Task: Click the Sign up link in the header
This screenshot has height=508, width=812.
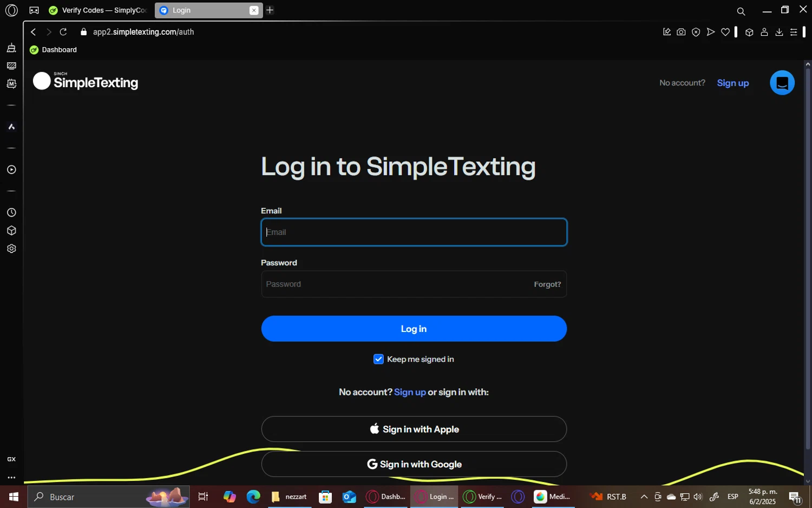Action: [732, 83]
